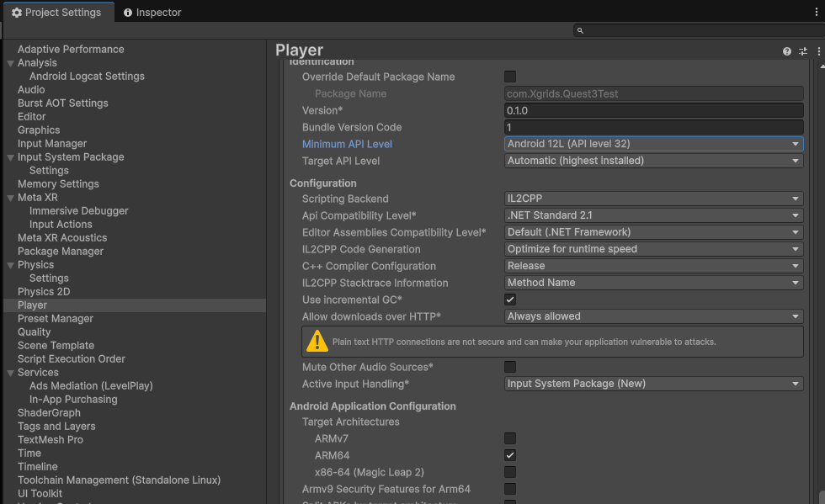Image resolution: width=825 pixels, height=504 pixels.
Task: Click the Player panel scrollbar up arrow
Action: point(822,66)
